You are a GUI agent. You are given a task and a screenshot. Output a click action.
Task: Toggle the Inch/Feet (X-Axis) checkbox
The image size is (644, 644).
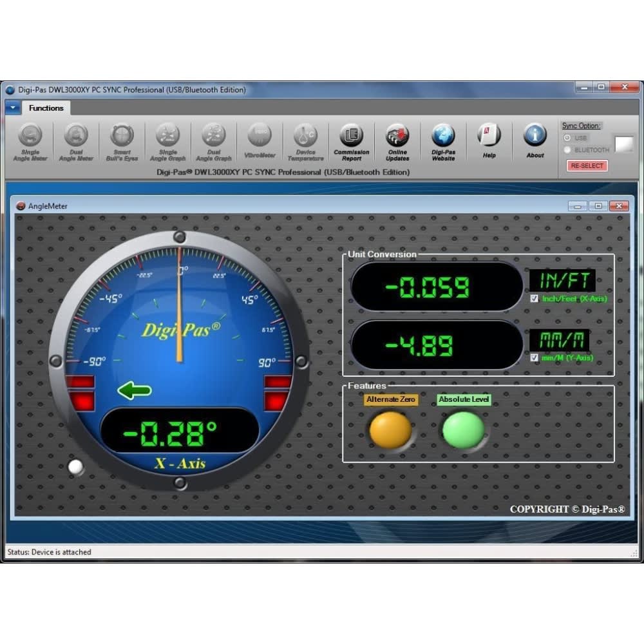click(x=534, y=299)
